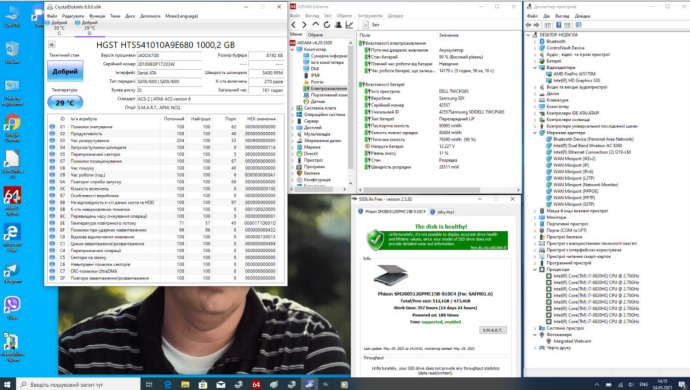Screen dimensions: 690x390
Task: Click the calculate-health link in SSDLife green banner
Action: coord(488,247)
